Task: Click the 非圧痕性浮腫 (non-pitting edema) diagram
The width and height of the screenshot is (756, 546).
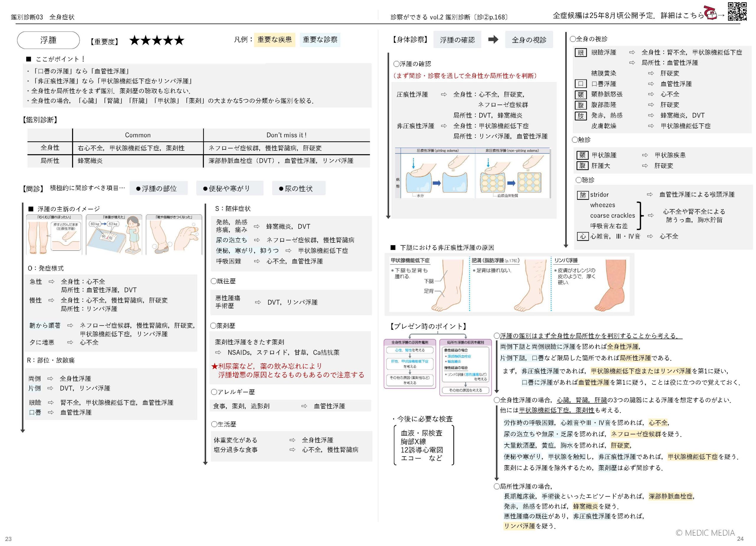Action: [512, 173]
